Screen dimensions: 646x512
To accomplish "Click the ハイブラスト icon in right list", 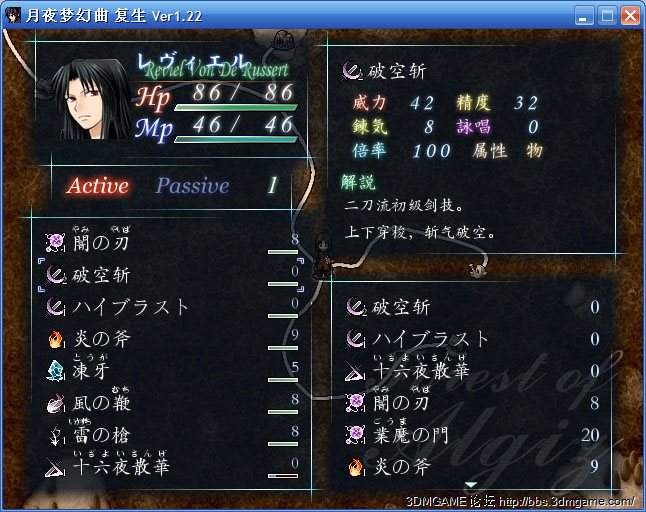I will tap(355, 339).
